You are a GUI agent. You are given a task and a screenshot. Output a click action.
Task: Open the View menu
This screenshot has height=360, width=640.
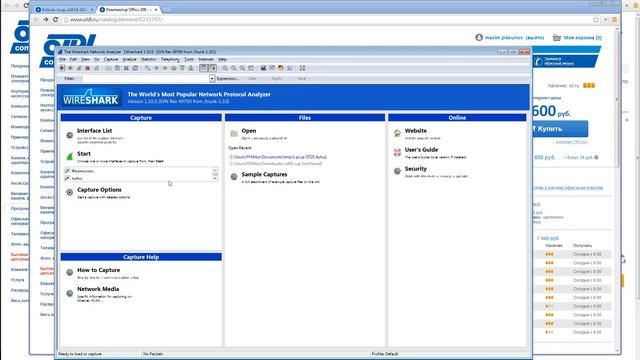pos(85,60)
